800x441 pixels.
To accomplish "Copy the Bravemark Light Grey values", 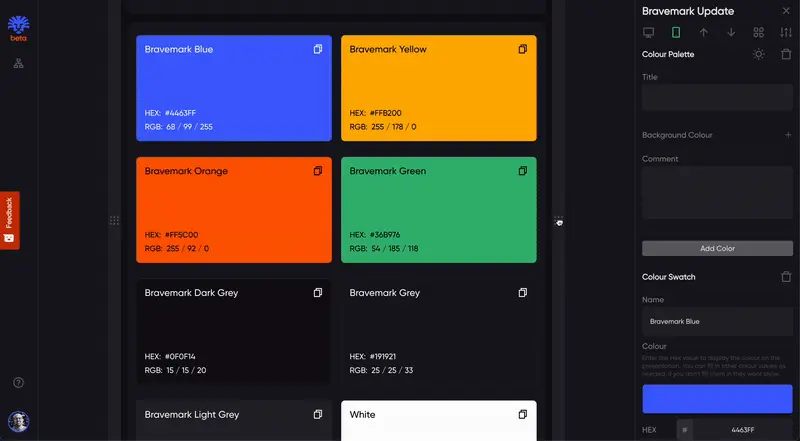I will [x=318, y=414].
